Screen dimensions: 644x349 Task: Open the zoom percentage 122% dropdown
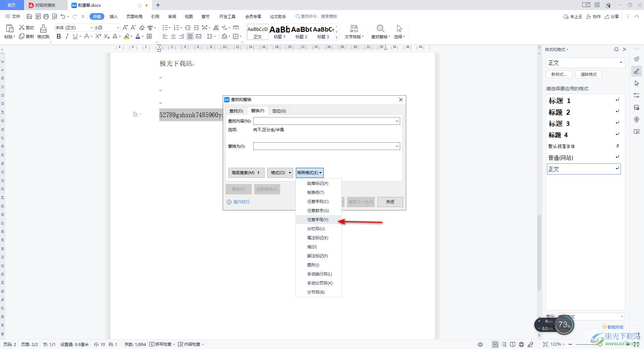pyautogui.click(x=557, y=344)
